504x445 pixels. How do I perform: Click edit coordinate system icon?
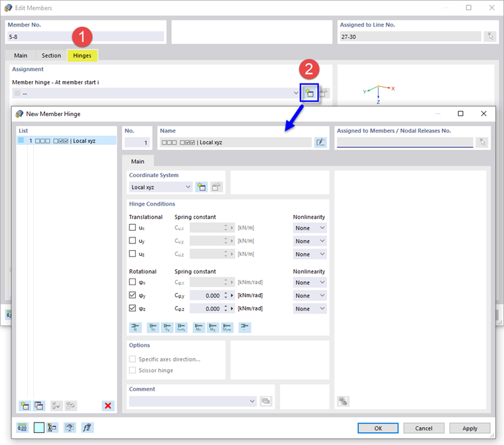[x=216, y=187]
